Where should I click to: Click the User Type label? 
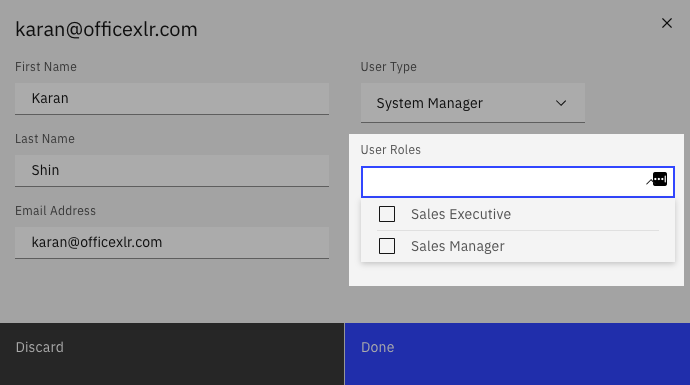389,66
